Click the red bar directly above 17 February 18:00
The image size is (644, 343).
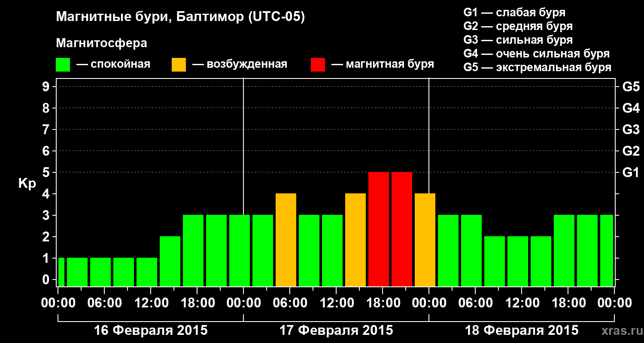379,229
